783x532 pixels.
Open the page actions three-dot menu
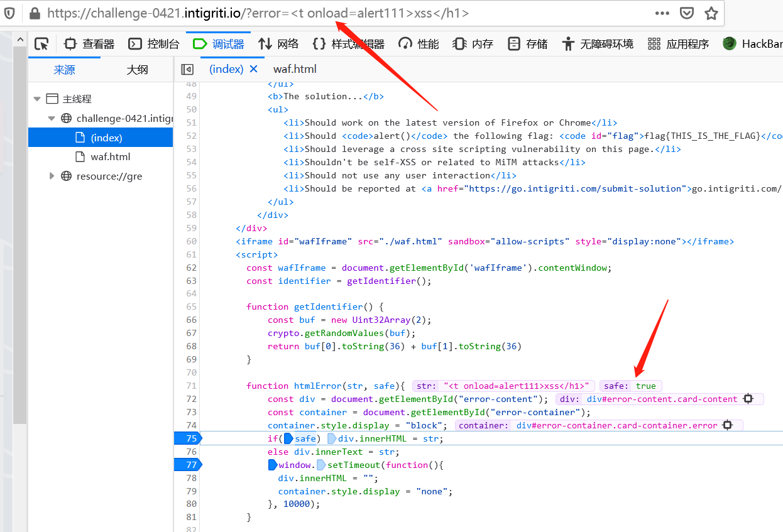click(x=662, y=13)
